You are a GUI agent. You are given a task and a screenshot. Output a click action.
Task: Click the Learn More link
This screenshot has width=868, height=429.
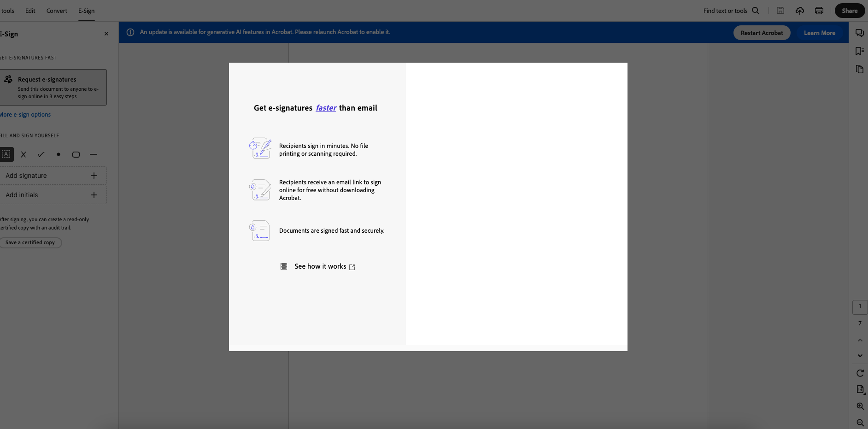(820, 32)
